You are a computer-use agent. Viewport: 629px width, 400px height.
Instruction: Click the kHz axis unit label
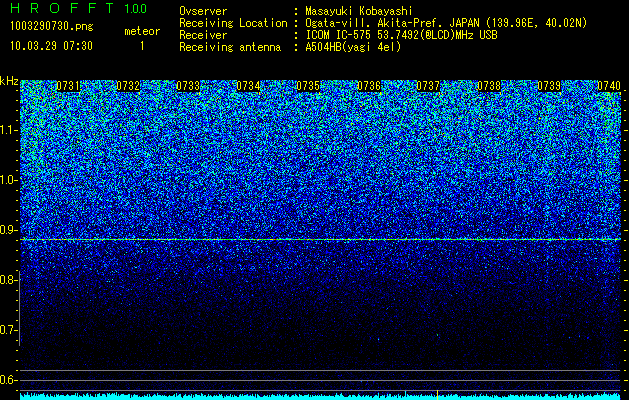9,81
